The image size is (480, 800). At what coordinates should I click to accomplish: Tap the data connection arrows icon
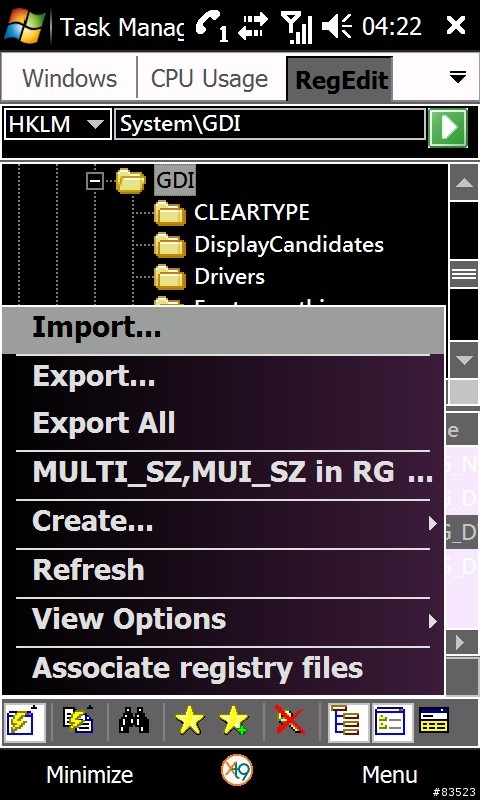254,26
